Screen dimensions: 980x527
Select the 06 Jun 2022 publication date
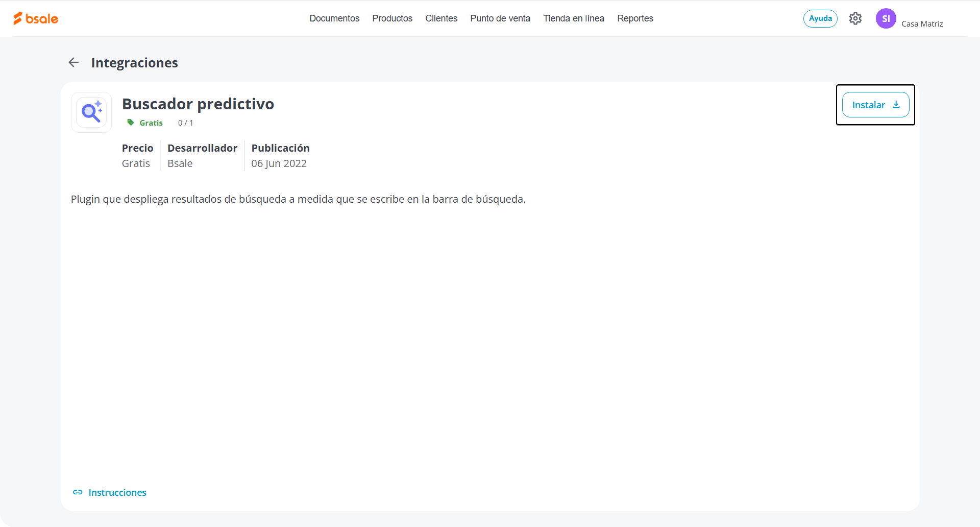[x=279, y=163]
